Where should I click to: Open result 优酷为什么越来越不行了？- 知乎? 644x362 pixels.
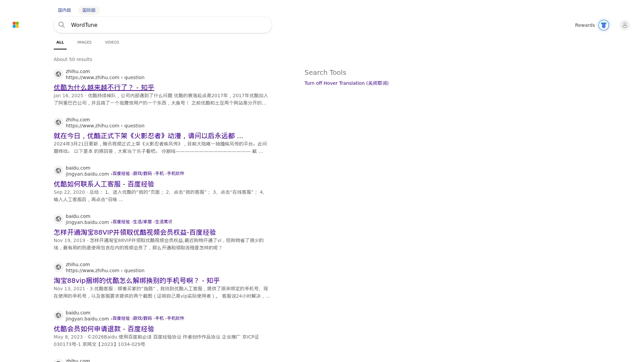tap(104, 87)
